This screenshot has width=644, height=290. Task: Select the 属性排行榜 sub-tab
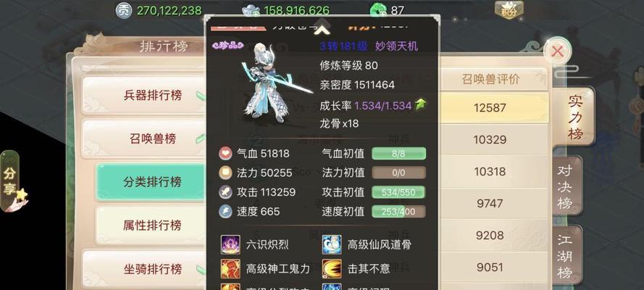151,225
